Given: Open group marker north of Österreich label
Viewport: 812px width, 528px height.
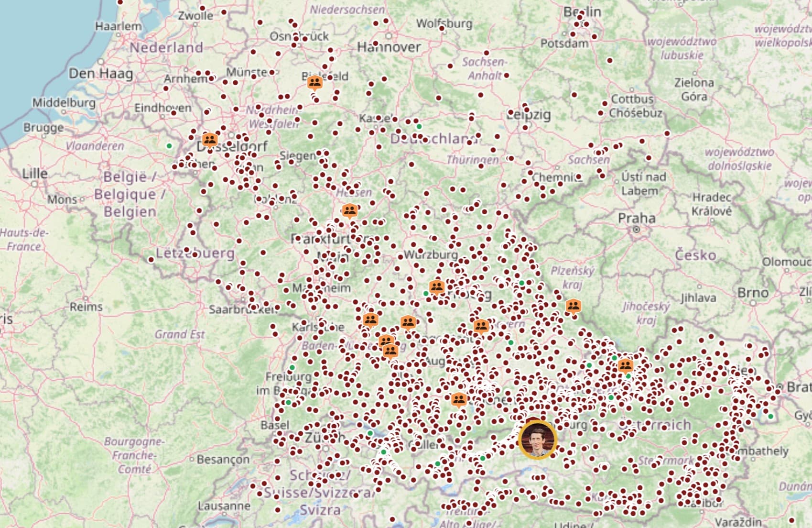Looking at the screenshot, I should pos(625,366).
